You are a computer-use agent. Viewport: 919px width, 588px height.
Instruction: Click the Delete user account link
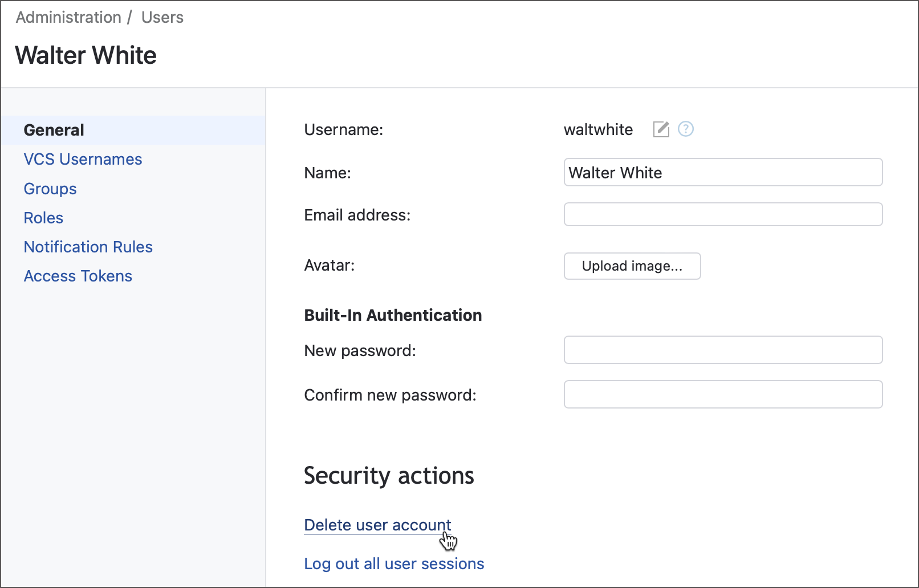(x=377, y=525)
